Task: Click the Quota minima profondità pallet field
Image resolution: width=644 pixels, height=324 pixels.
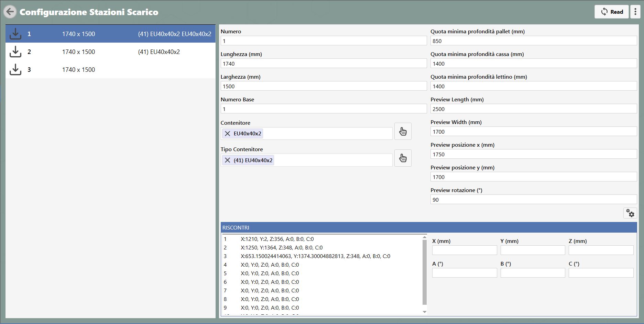Action: [534, 41]
